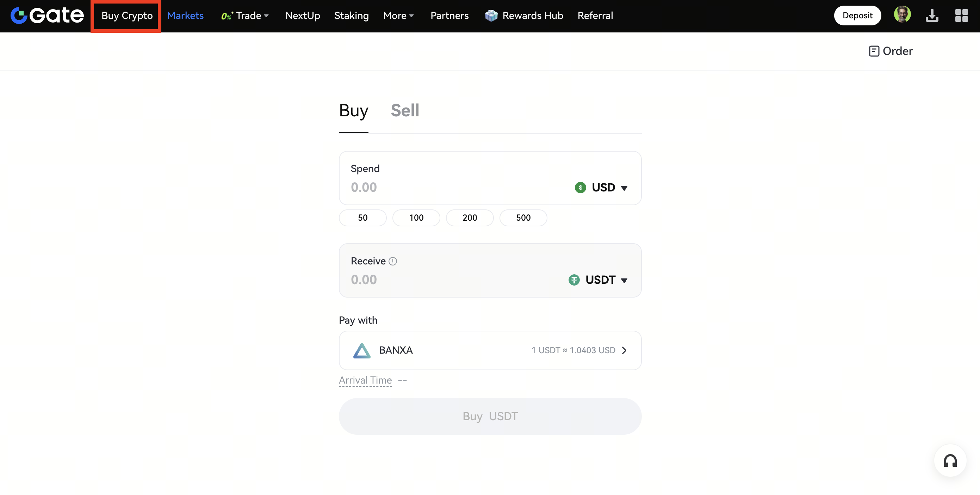
Task: Switch to the Sell tab
Action: point(405,110)
